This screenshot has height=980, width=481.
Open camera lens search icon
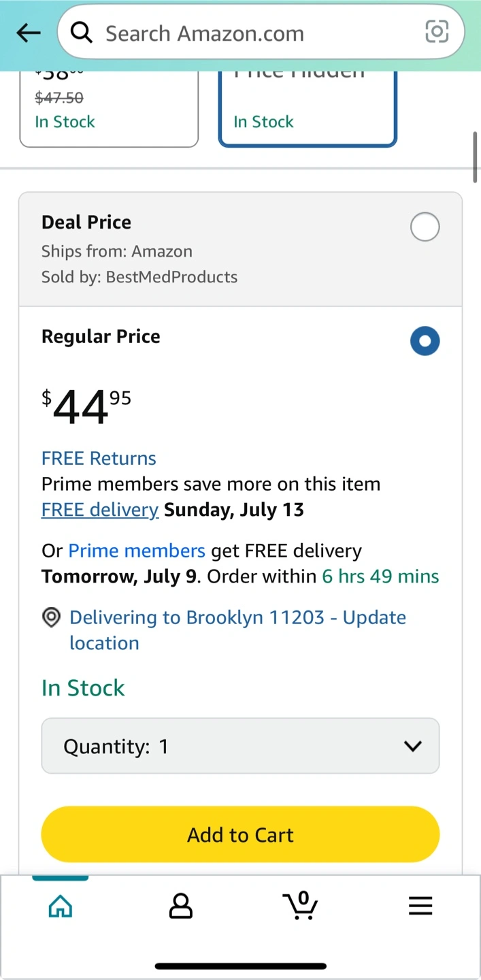tap(437, 31)
